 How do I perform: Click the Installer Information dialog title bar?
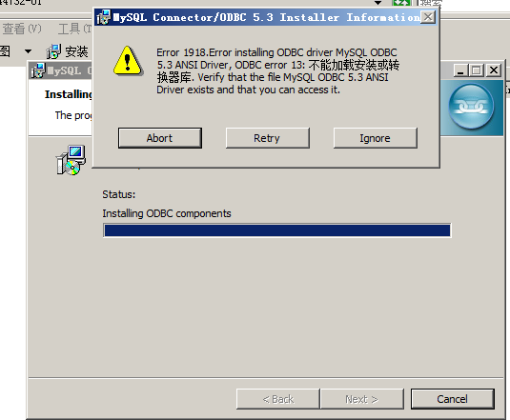(266, 17)
